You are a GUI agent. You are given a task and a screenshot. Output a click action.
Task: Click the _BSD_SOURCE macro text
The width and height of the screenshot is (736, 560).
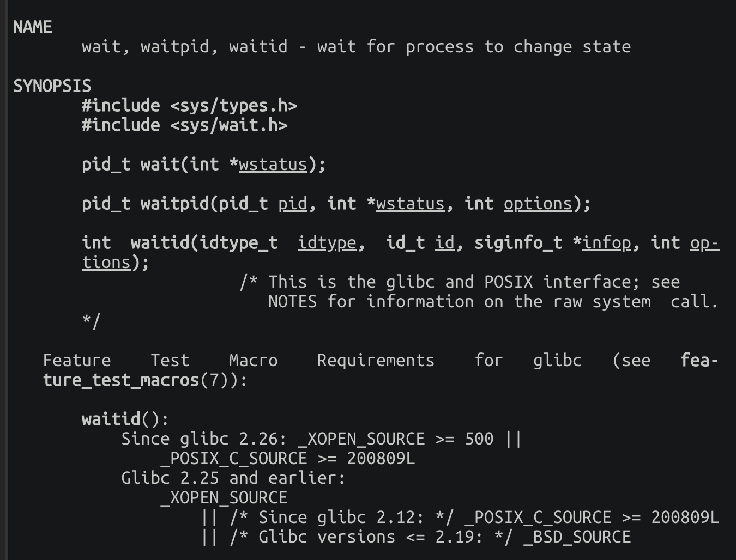[x=577, y=537]
